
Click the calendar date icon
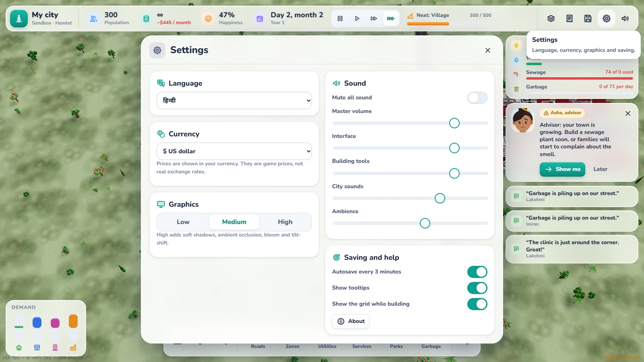click(x=260, y=19)
